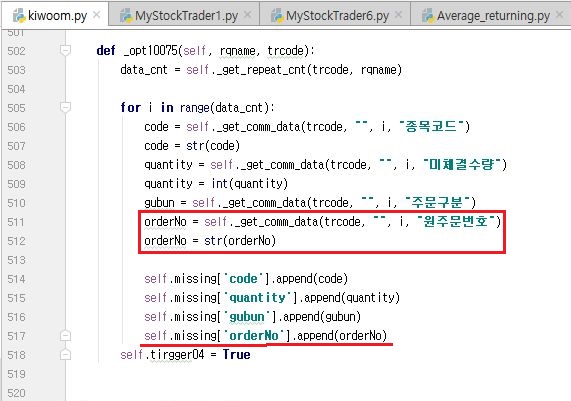
Task: Open the Average_returning.py tab
Action: tap(492, 16)
